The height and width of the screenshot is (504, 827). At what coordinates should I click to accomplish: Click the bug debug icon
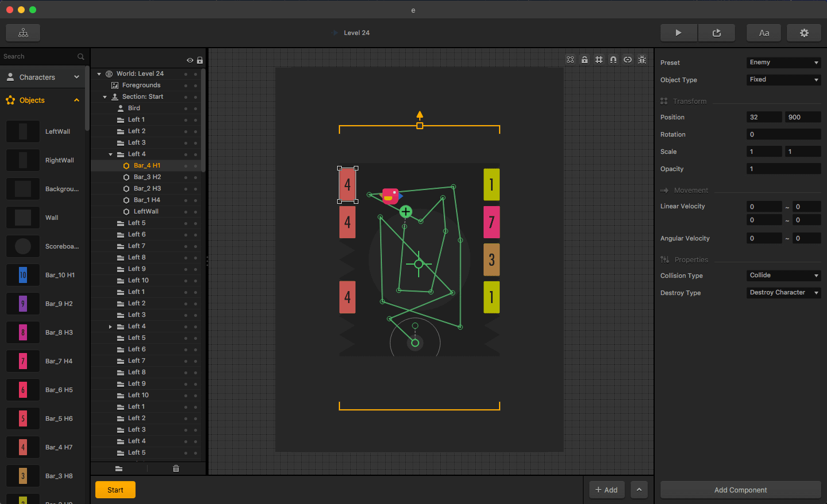[x=642, y=60]
